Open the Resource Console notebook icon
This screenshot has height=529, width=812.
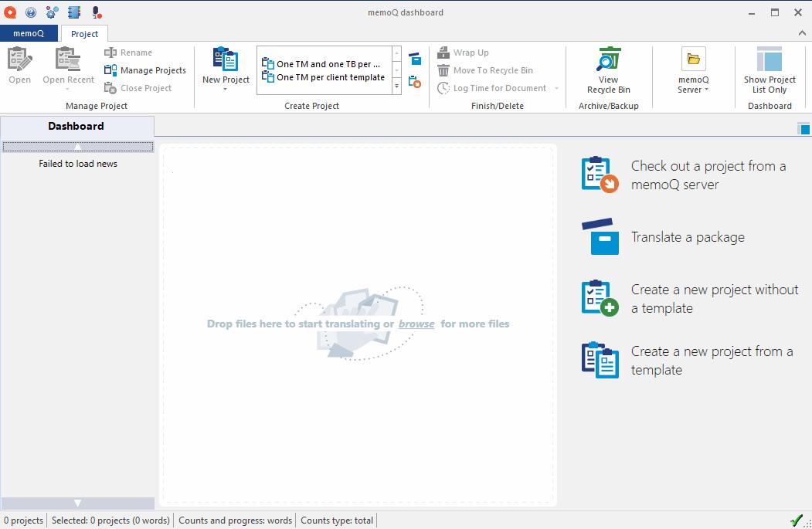[75, 12]
